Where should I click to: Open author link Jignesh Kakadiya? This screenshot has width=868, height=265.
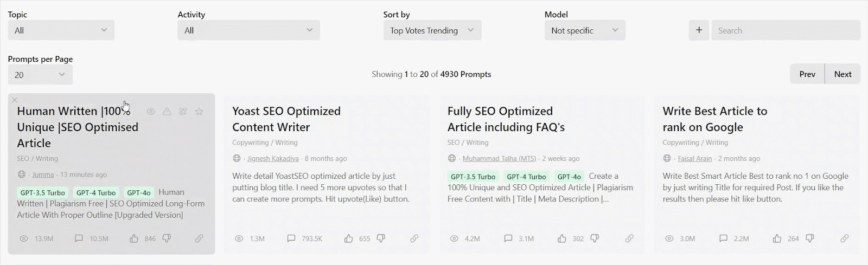(273, 159)
